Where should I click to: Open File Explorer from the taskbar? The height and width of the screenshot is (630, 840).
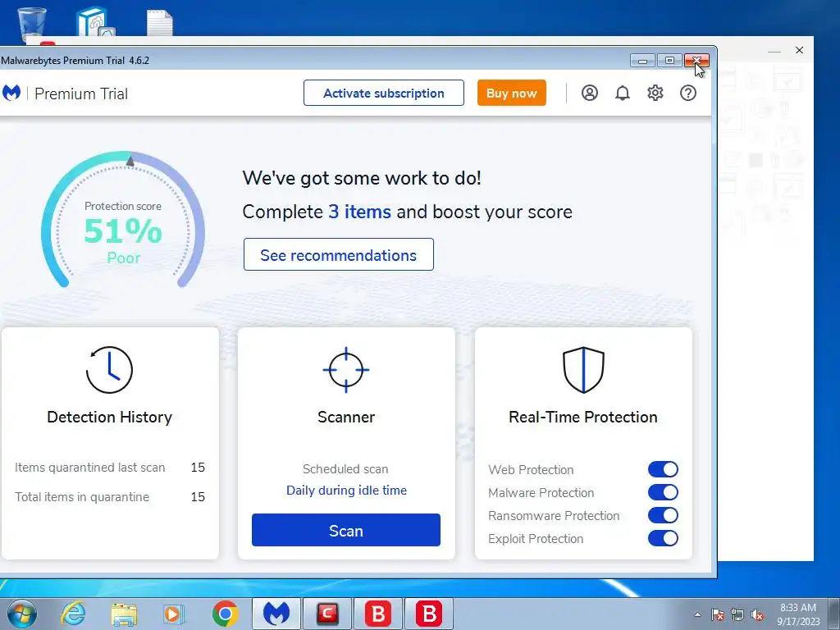(124, 614)
